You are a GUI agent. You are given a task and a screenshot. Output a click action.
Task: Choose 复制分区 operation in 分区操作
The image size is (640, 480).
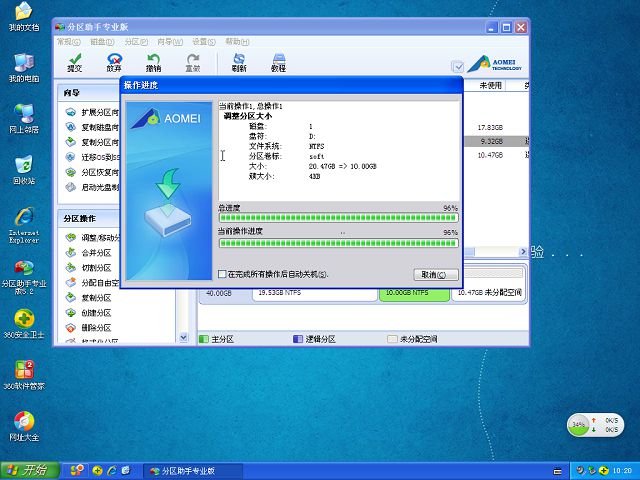[89, 298]
